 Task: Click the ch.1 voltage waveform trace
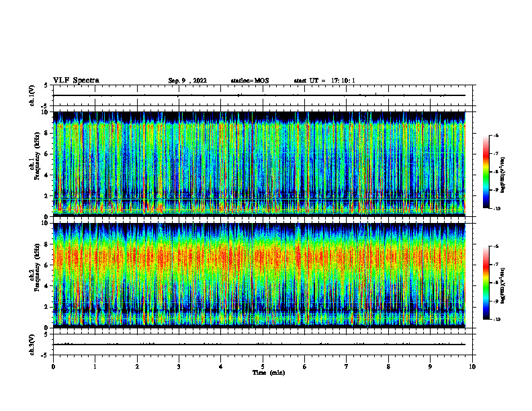(259, 95)
